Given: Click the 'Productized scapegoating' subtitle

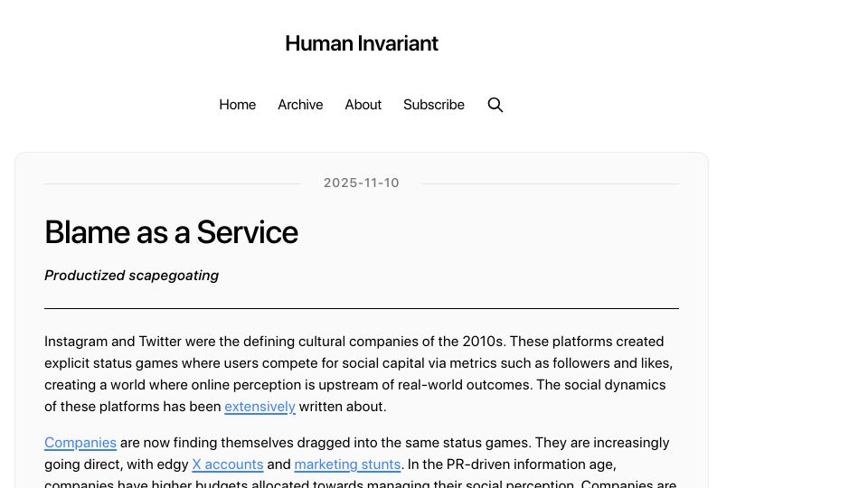Looking at the screenshot, I should click(132, 276).
